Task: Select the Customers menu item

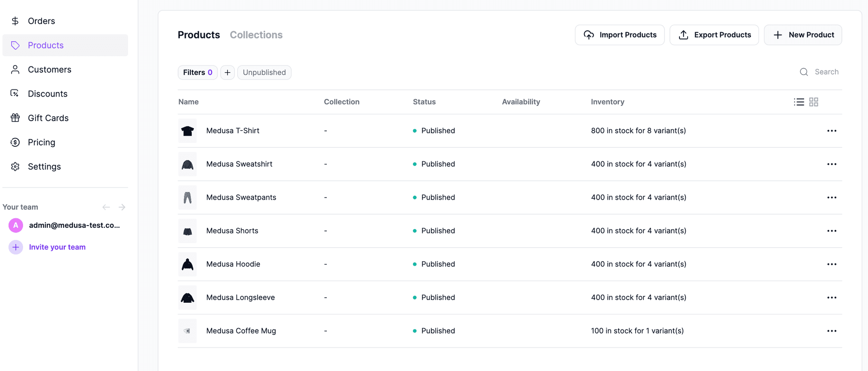Action: 49,70
